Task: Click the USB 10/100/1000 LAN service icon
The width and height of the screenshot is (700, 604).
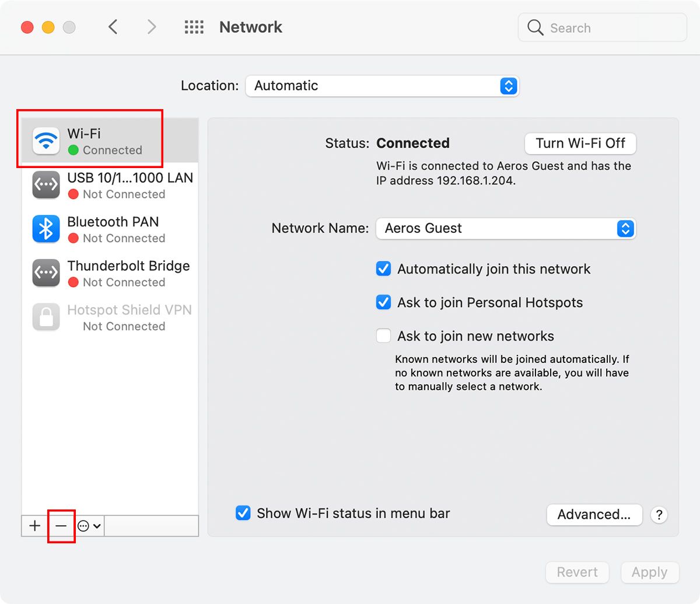Action: tap(45, 184)
